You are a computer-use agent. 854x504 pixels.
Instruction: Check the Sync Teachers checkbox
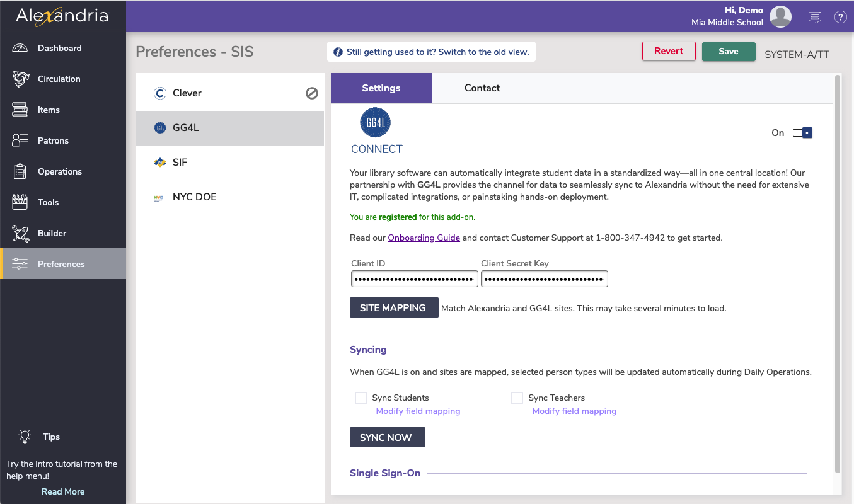(x=517, y=398)
